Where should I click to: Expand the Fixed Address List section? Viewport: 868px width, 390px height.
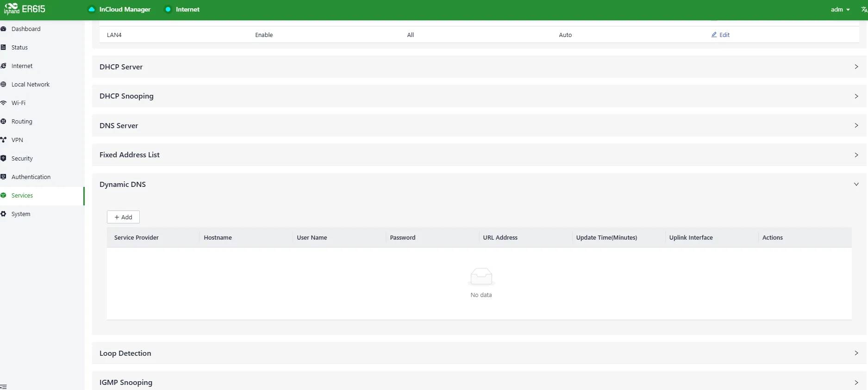(479, 155)
